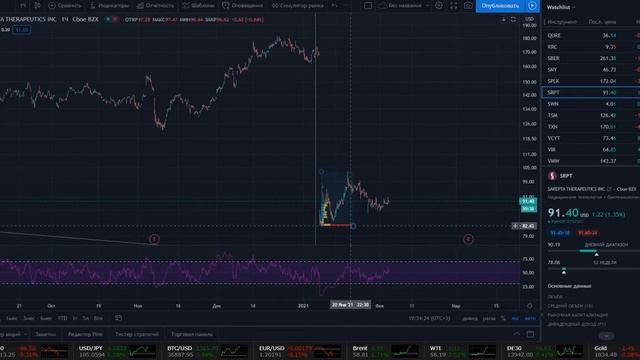
Task: Open the Financials (Отчетность) menu
Action: 155,5
